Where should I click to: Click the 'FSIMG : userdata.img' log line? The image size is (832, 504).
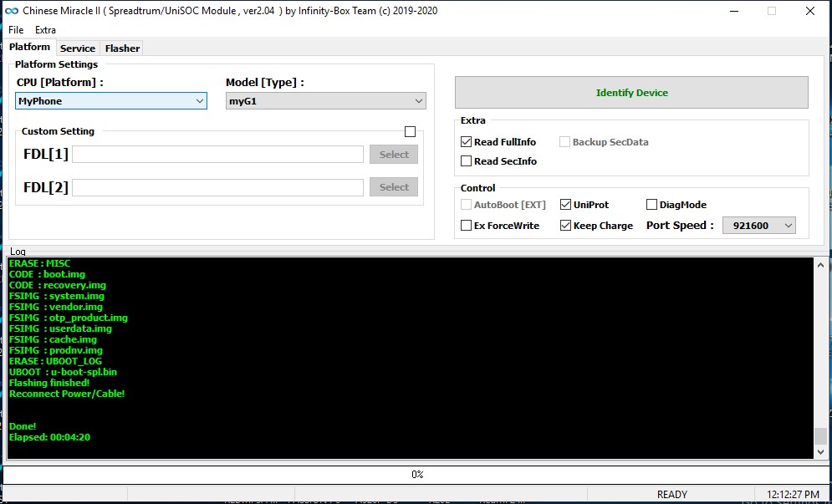(60, 329)
